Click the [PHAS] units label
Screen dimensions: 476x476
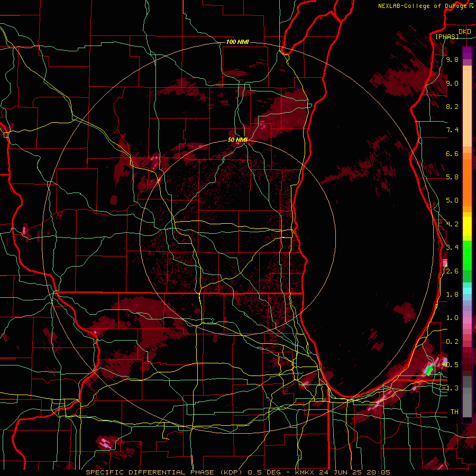click(447, 36)
